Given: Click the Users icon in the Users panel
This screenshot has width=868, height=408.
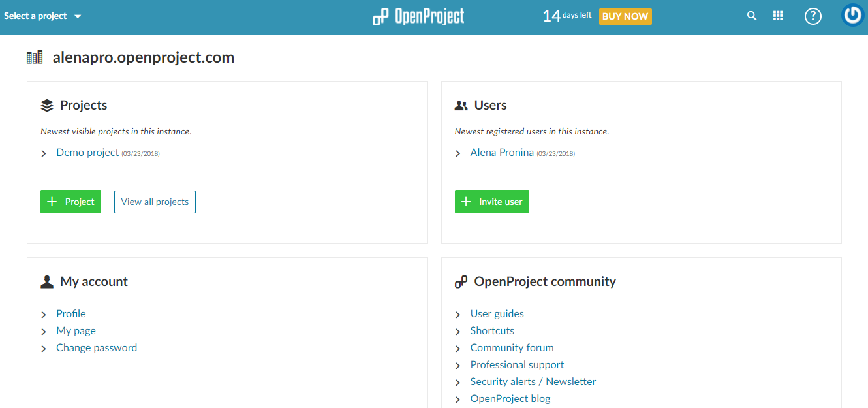Looking at the screenshot, I should 462,104.
